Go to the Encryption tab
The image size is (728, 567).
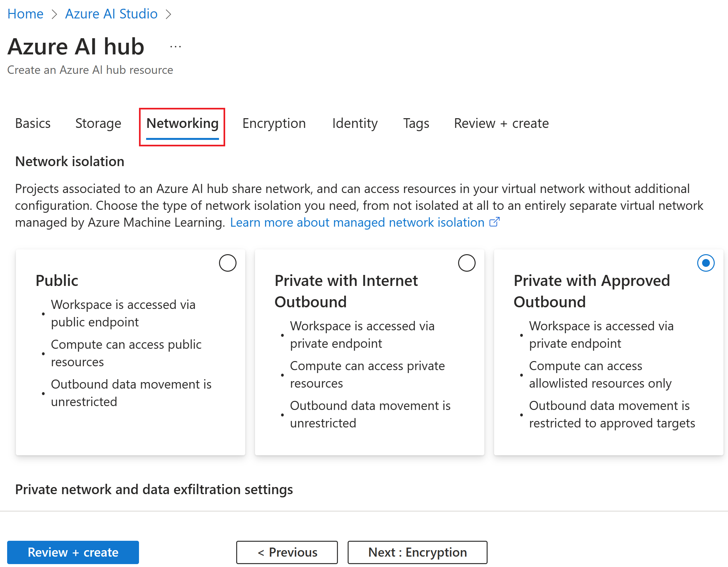(274, 124)
